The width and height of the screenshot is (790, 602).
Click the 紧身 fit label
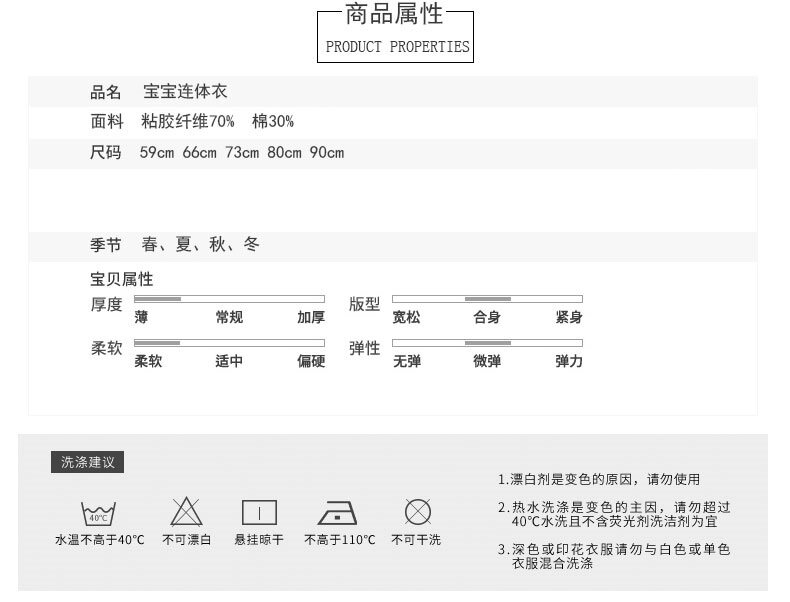pos(569,317)
